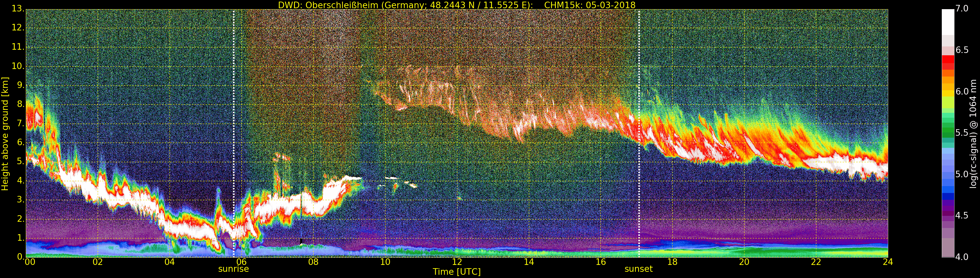Click the 'log(rc-signal) @ 1064 nm' colorbar label
This screenshot has width=980, height=278.
point(973,134)
